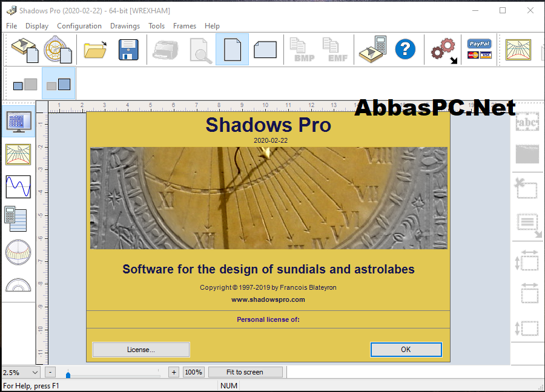
Task: Click sundial drawing icon at toolbar end
Action: (518, 50)
